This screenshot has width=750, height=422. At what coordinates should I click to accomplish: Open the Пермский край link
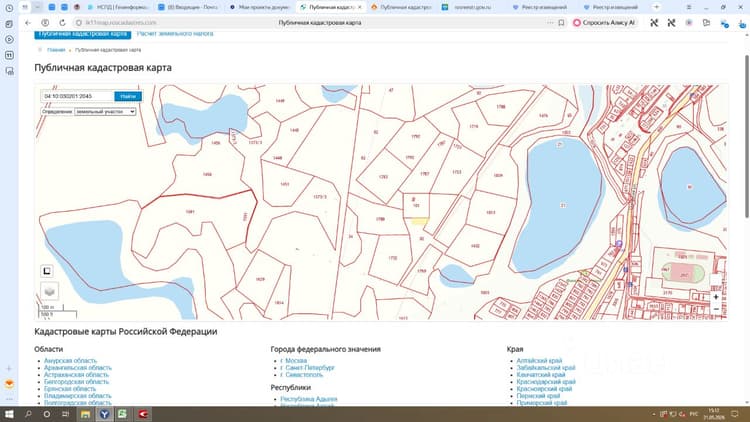point(538,396)
